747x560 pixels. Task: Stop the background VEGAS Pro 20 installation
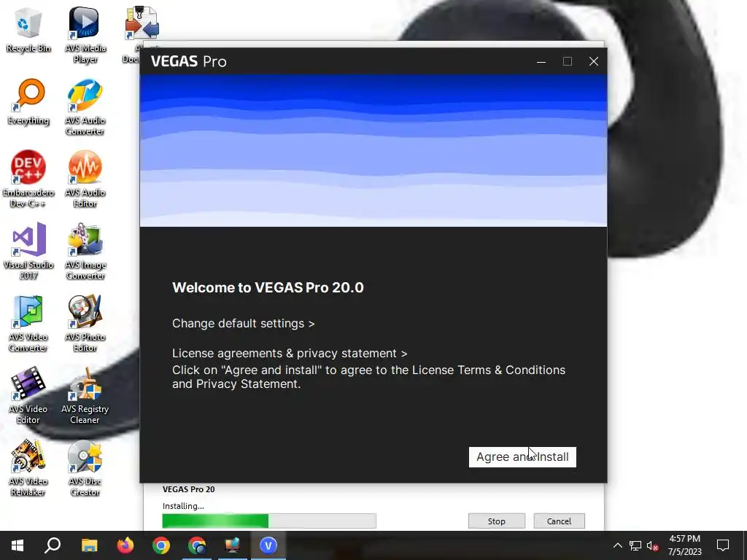[x=496, y=521]
